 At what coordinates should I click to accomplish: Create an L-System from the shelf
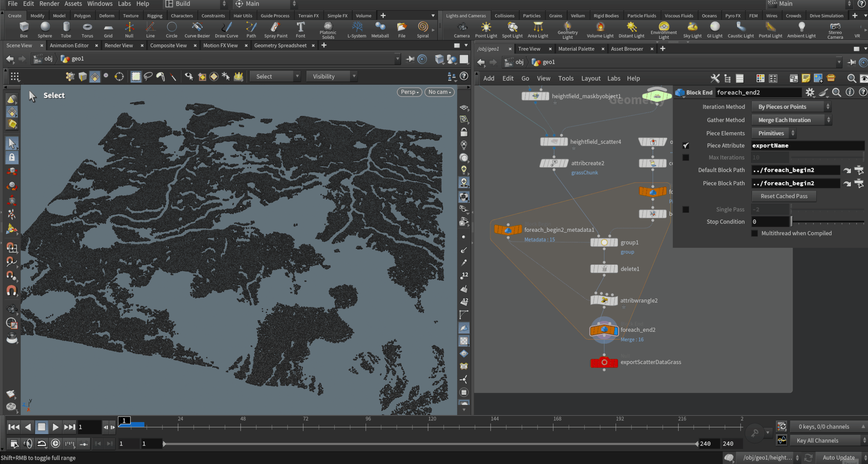coord(357,29)
